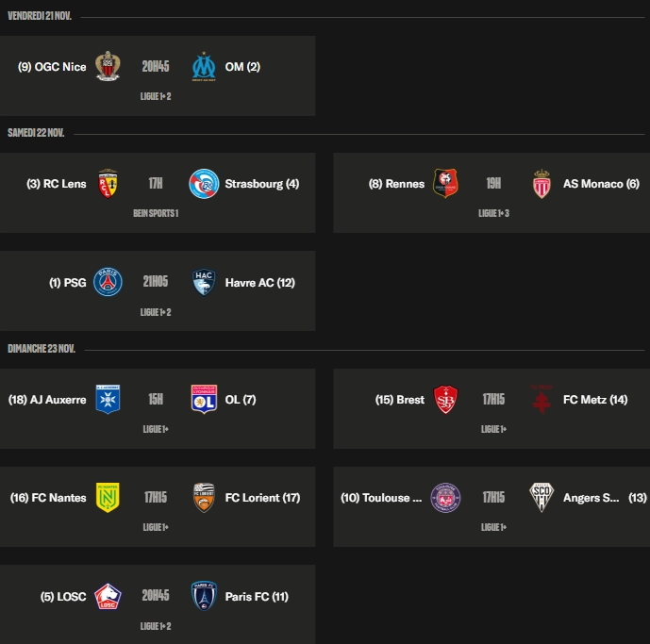Click the Paris FC logo

click(x=204, y=596)
